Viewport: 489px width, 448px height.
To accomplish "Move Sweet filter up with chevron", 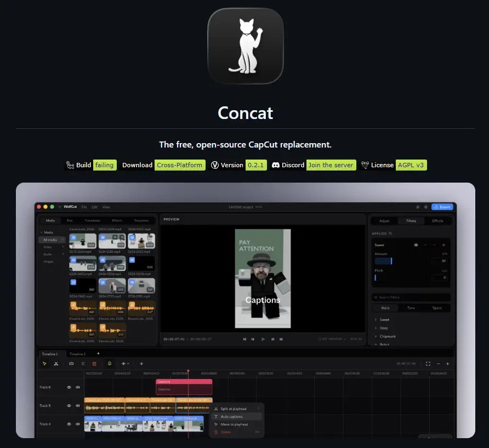I will click(x=425, y=245).
